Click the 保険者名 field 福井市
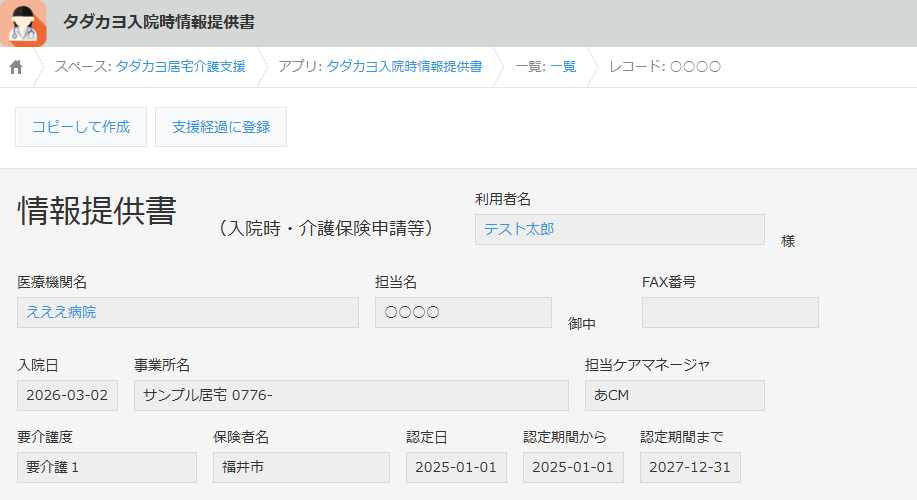This screenshot has width=917, height=500. pyautogui.click(x=300, y=467)
